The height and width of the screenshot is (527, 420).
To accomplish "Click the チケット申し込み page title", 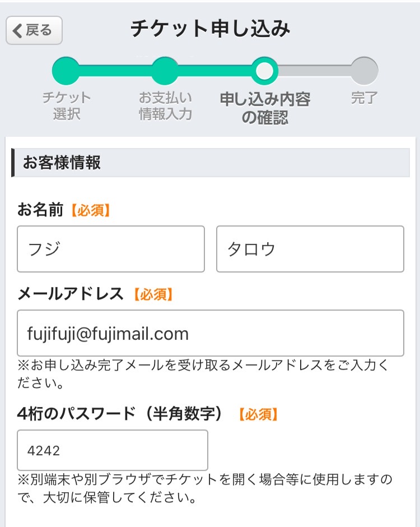I will coord(211,29).
